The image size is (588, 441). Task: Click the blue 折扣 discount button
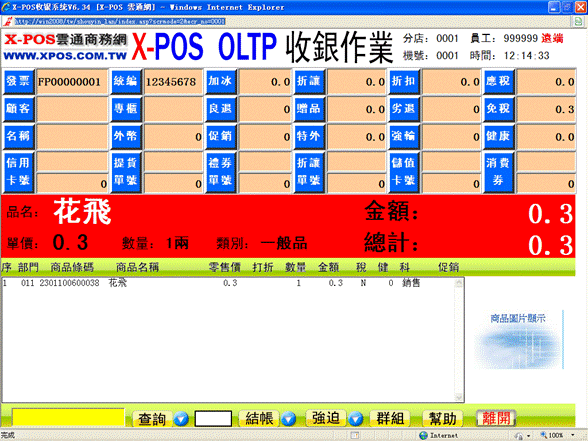(x=404, y=81)
